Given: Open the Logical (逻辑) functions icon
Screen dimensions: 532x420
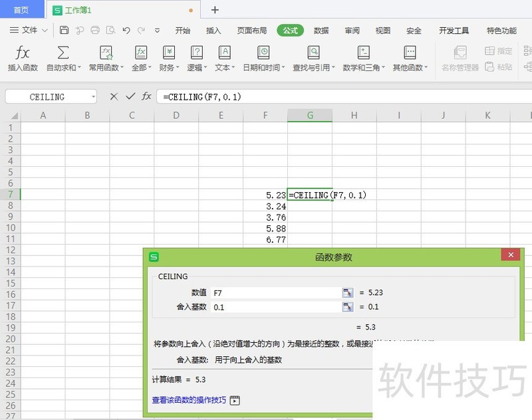Looking at the screenshot, I should 196,53.
